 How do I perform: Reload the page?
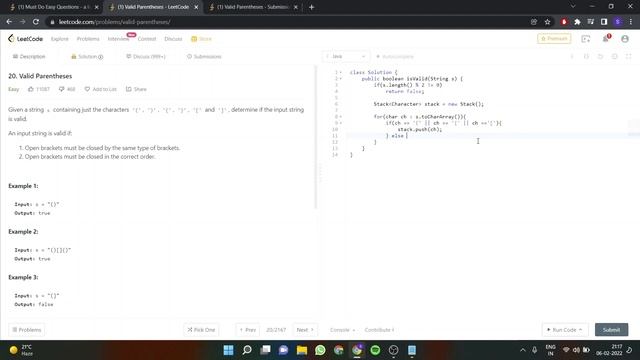pyautogui.click(x=36, y=22)
